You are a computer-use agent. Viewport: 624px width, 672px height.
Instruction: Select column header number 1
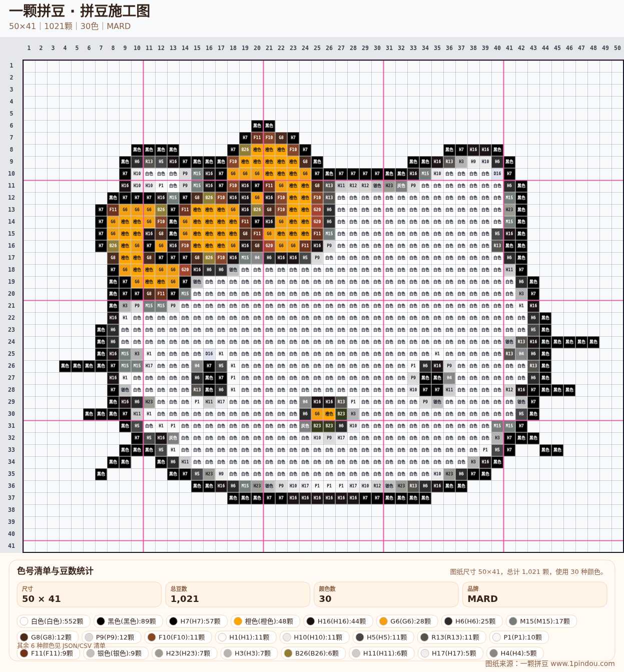tap(29, 48)
